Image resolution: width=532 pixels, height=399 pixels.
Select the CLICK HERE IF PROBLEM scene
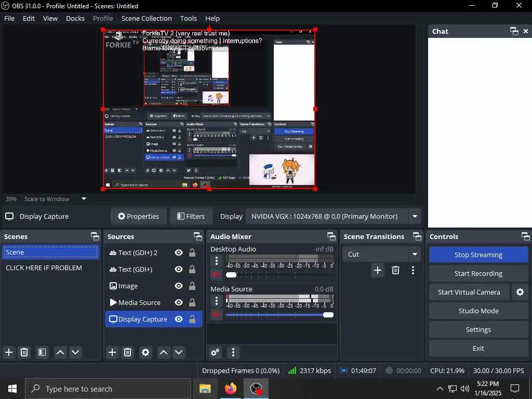tap(50, 268)
